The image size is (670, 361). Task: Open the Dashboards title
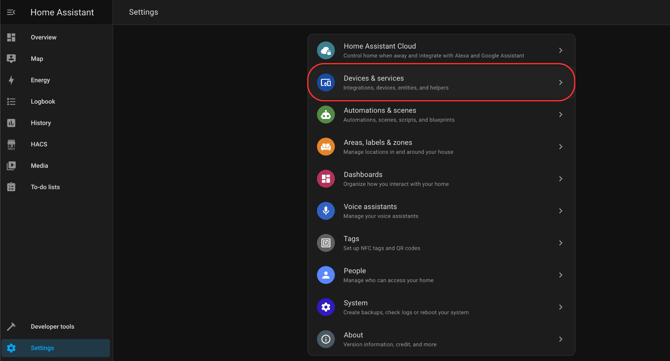point(363,174)
